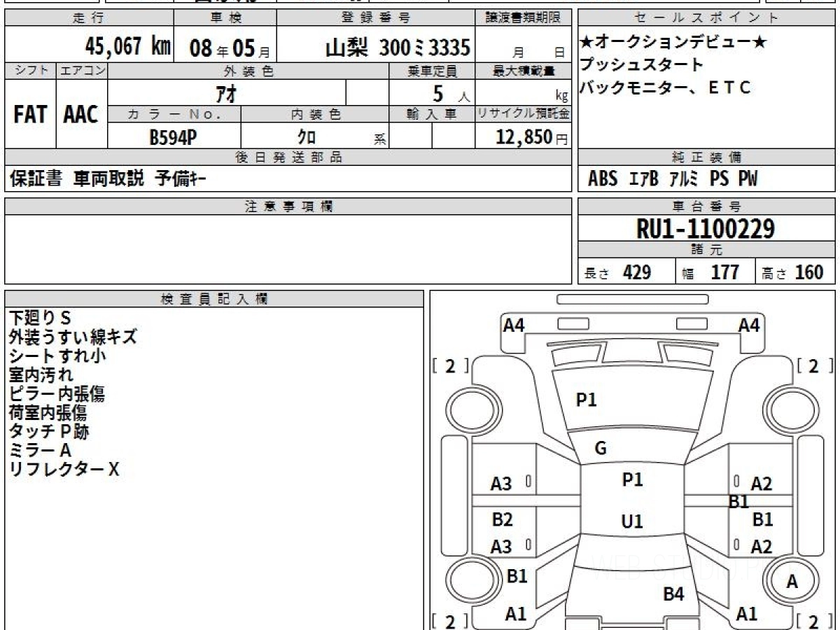Screen dimensions: 840x630
Task: Click the 後日発送部品 header
Action: pyautogui.click(x=288, y=157)
